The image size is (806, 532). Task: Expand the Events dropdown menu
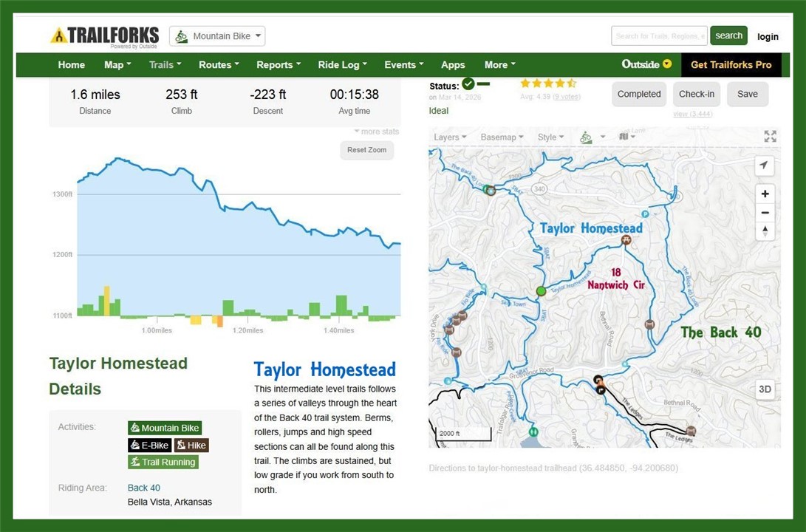[404, 65]
